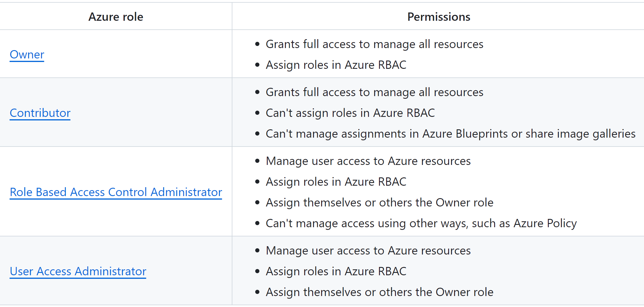Click 'Can't assign roles in Azure RBAC' text
644x307 pixels.
tap(350, 113)
